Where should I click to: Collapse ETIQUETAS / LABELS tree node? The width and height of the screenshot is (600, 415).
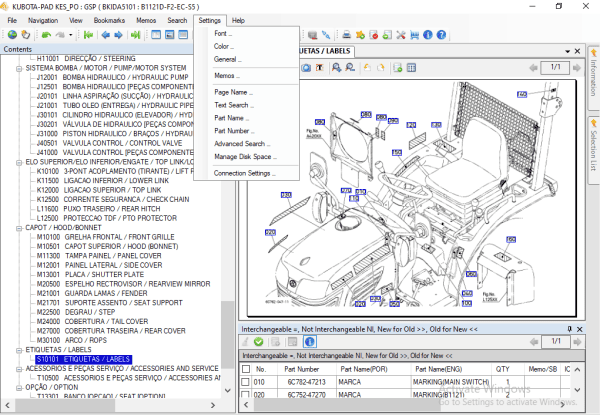tap(19, 350)
